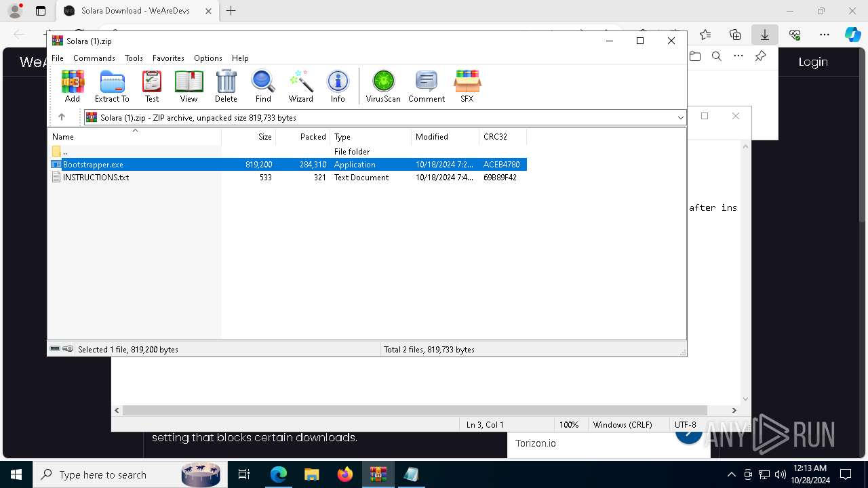Click the Login link on WeAreDevs
Image resolution: width=868 pixels, height=488 pixels.
pos(813,62)
